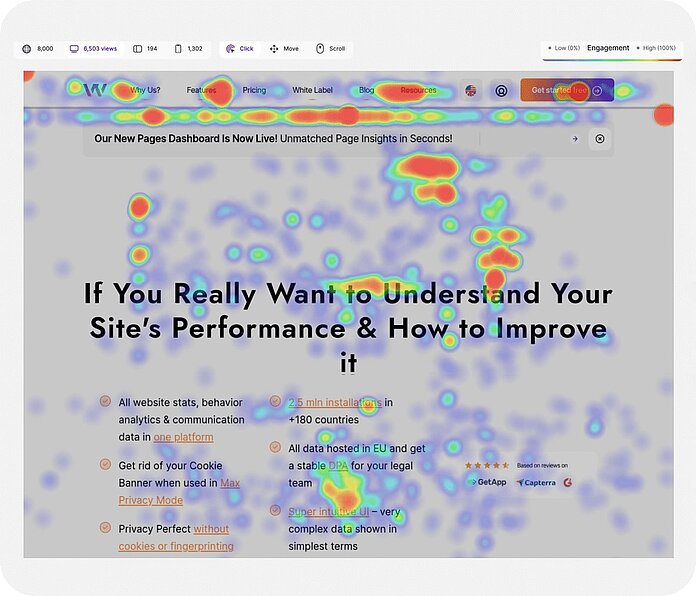Expand the Resources navigation menu
696x596 pixels.
418,90
